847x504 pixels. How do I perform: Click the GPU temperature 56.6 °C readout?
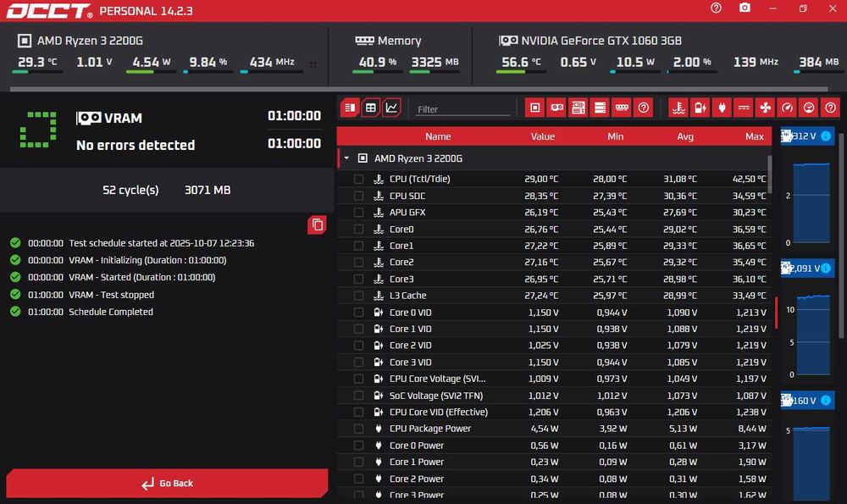click(x=521, y=62)
